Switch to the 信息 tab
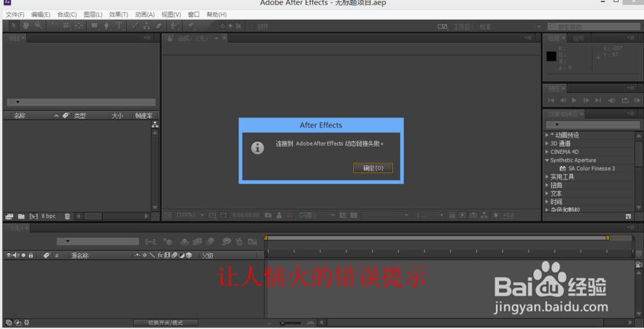This screenshot has height=329, width=644. coord(554,38)
